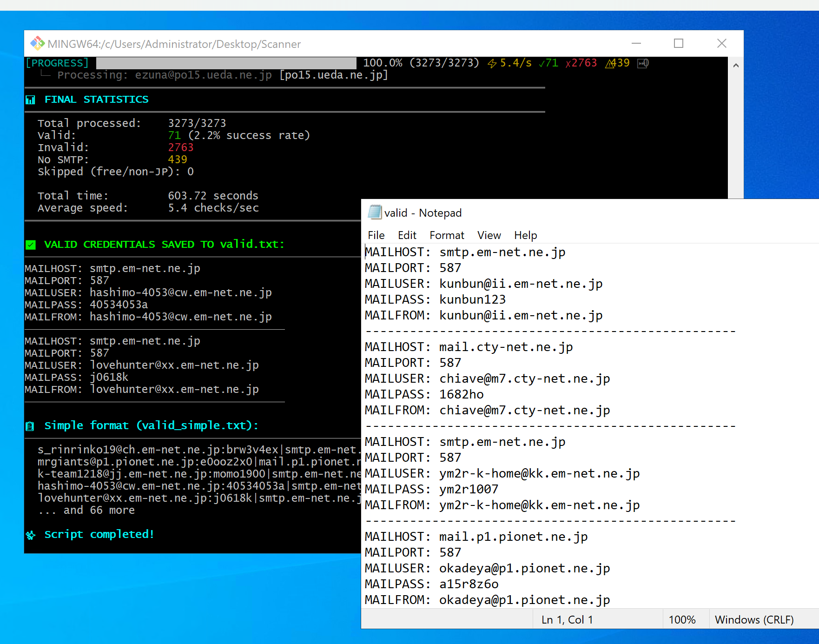The image size is (819, 644).
Task: Click the bar chart icon beside FINAL STATISTICS
Action: point(31,100)
